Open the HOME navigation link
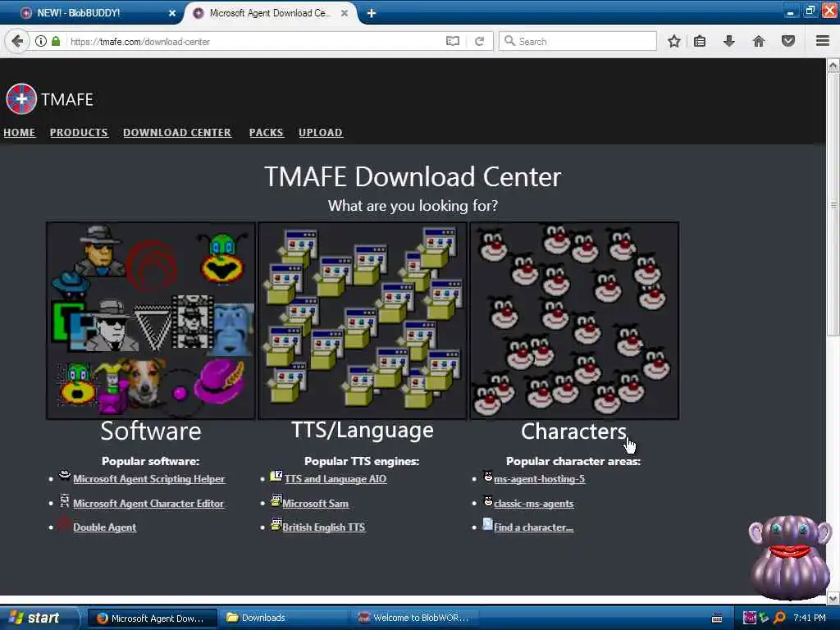This screenshot has height=630, width=840. pos(20,132)
